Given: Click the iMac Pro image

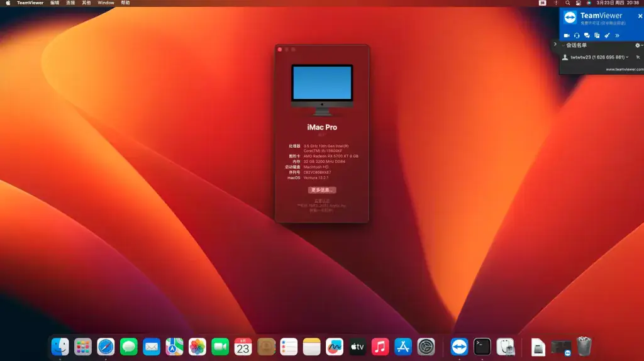Looking at the screenshot, I should 322,89.
